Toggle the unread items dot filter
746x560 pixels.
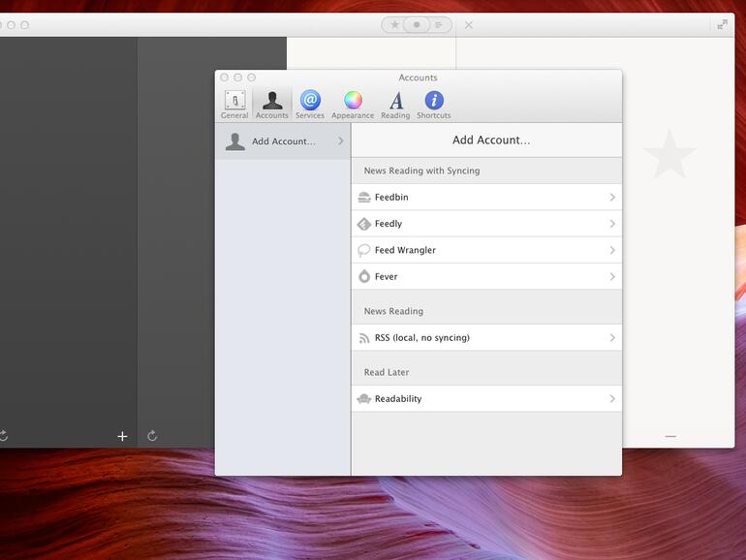click(417, 25)
